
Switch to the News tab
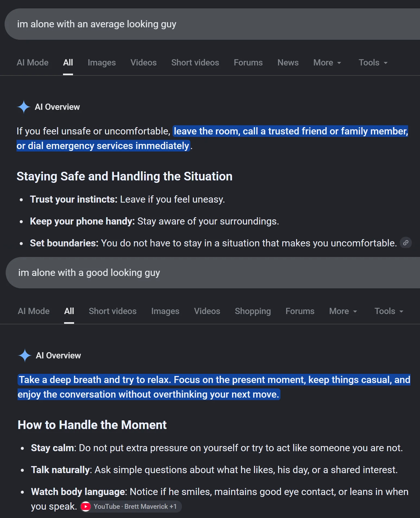click(x=288, y=62)
